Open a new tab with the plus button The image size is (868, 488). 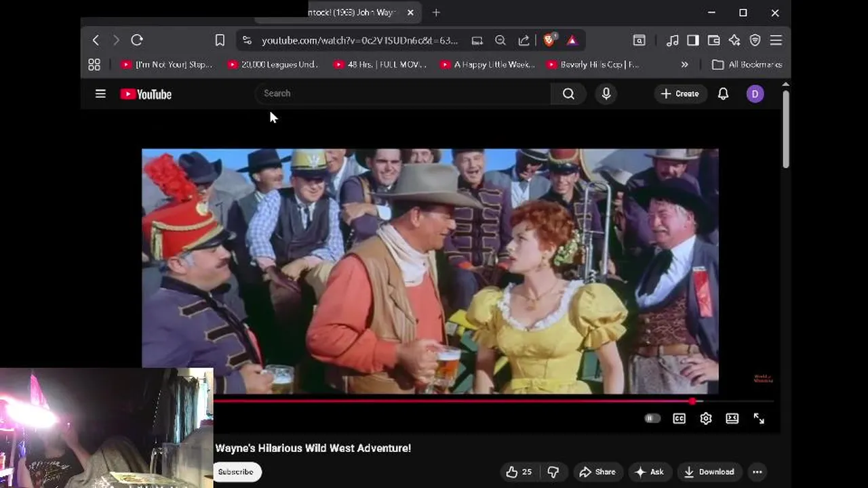click(x=436, y=13)
